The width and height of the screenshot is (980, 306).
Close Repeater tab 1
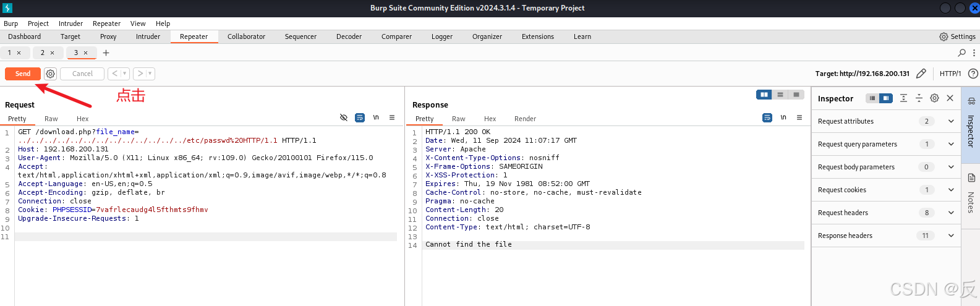[19, 53]
